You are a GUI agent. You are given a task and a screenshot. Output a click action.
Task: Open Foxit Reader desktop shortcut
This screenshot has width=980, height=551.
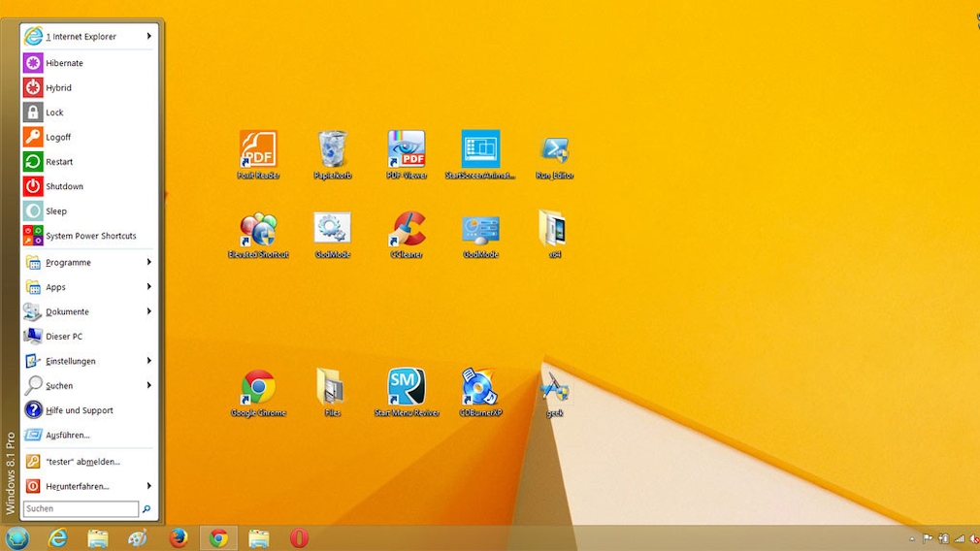click(x=258, y=155)
